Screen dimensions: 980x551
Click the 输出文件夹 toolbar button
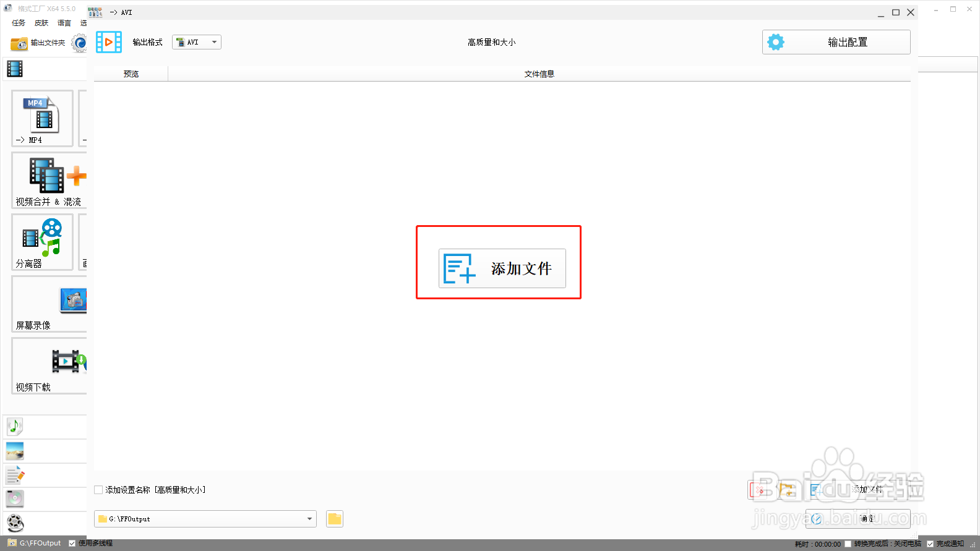(x=38, y=43)
